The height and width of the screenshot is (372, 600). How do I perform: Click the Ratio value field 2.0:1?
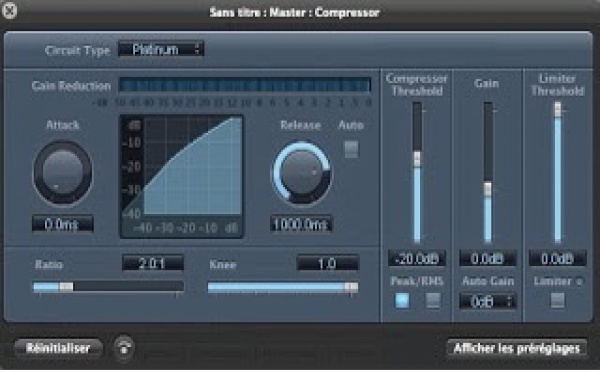153,263
